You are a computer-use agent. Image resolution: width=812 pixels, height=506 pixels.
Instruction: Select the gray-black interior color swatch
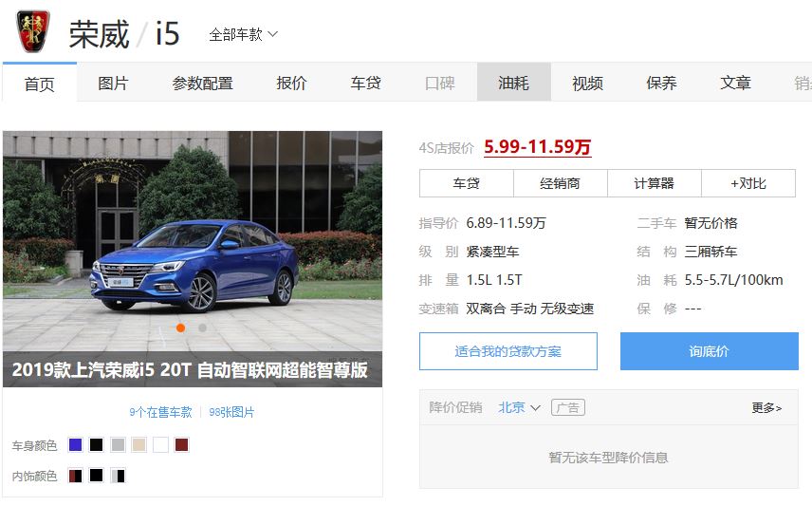(x=118, y=476)
